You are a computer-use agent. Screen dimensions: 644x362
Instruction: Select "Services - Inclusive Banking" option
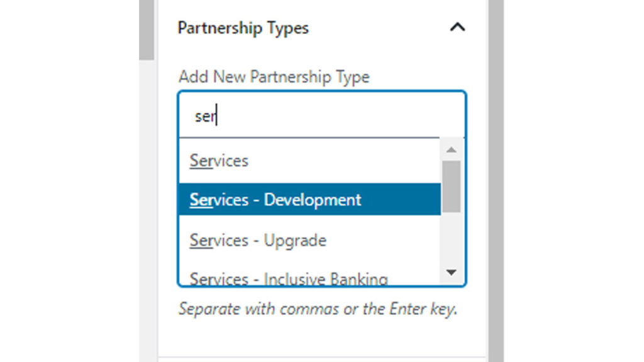289,278
